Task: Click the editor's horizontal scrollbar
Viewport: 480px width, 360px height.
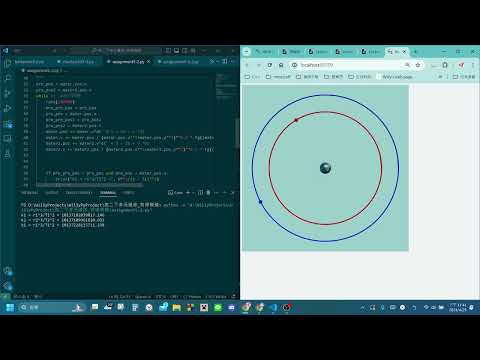Action: coord(89,185)
